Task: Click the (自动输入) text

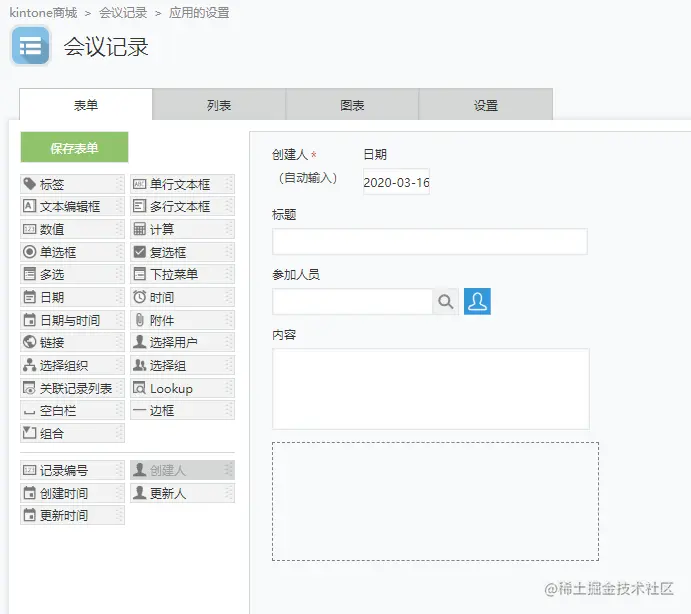Action: [308, 178]
